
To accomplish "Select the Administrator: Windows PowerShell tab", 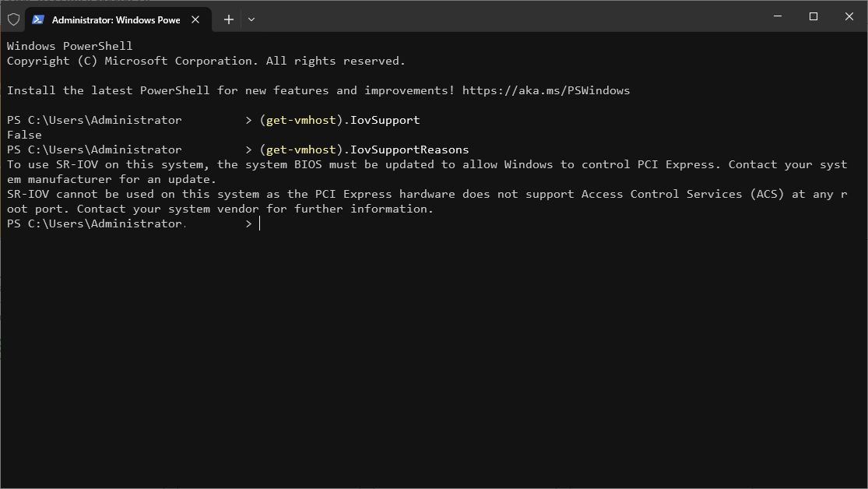I will coord(115,19).
